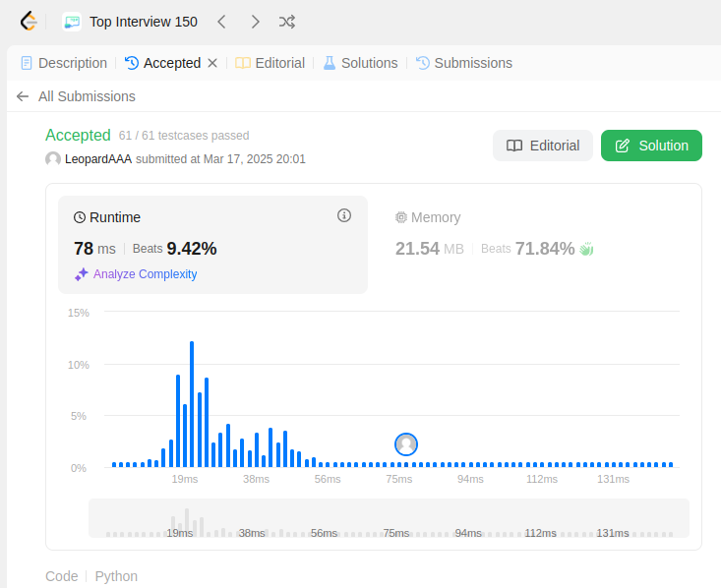
Task: Open the Top Interview 150 study plan
Action: point(143,22)
